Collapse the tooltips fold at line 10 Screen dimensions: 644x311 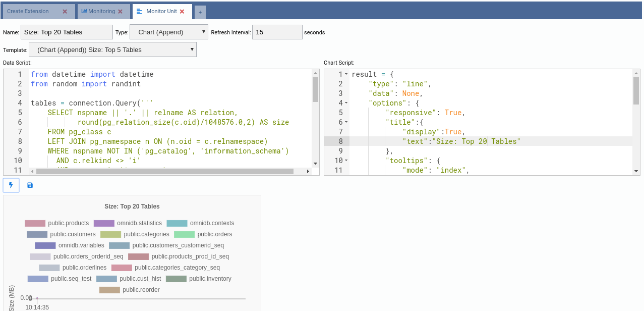point(346,161)
